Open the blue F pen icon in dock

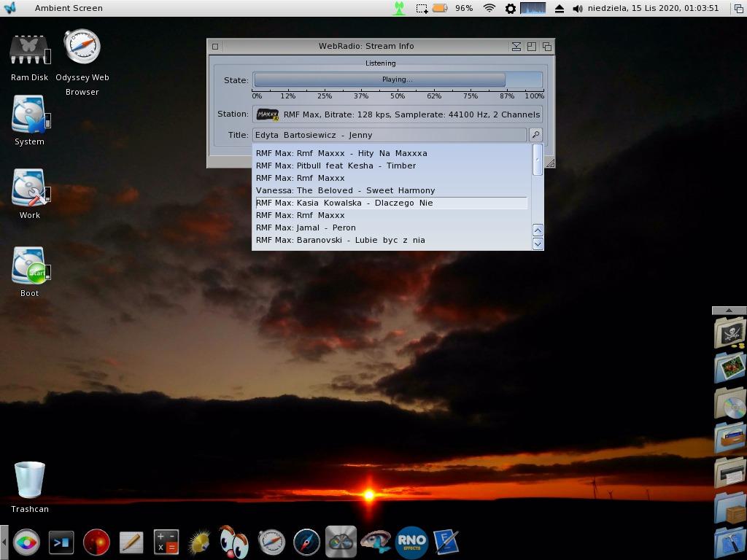(446, 542)
